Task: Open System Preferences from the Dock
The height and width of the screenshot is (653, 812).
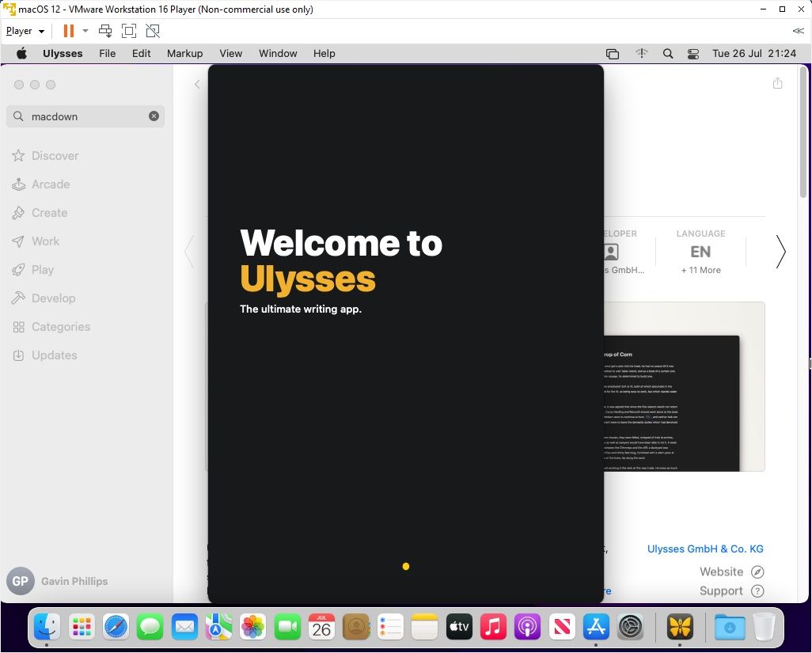Action: [631, 626]
